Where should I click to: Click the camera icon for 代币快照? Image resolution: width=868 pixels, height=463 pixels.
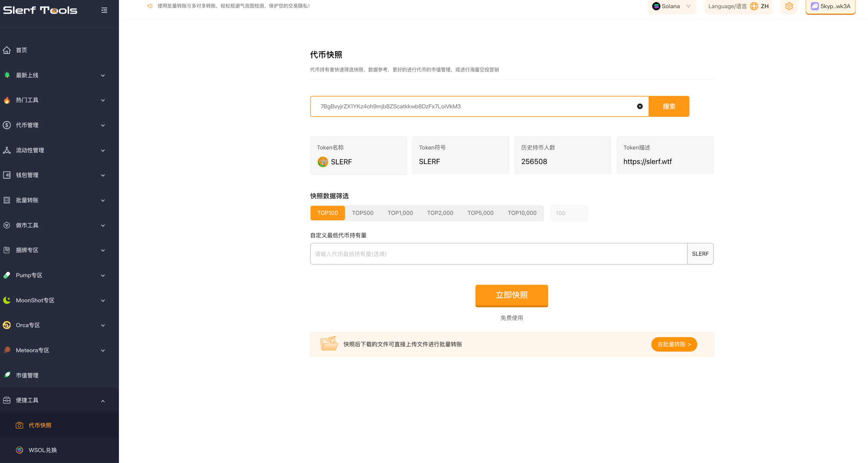(x=20, y=425)
